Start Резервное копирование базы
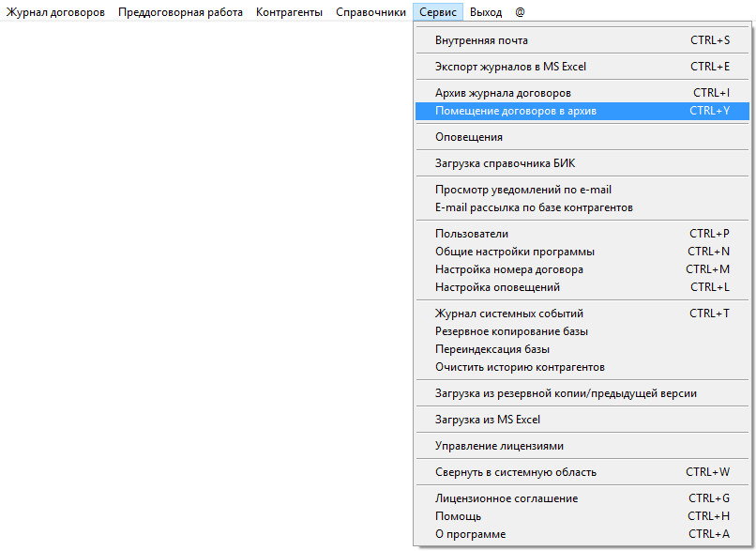 pos(511,331)
